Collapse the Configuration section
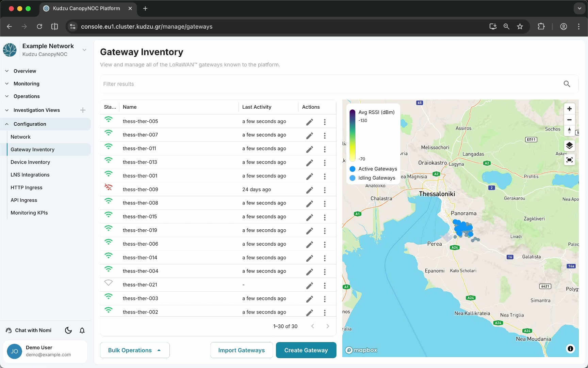 point(46,124)
